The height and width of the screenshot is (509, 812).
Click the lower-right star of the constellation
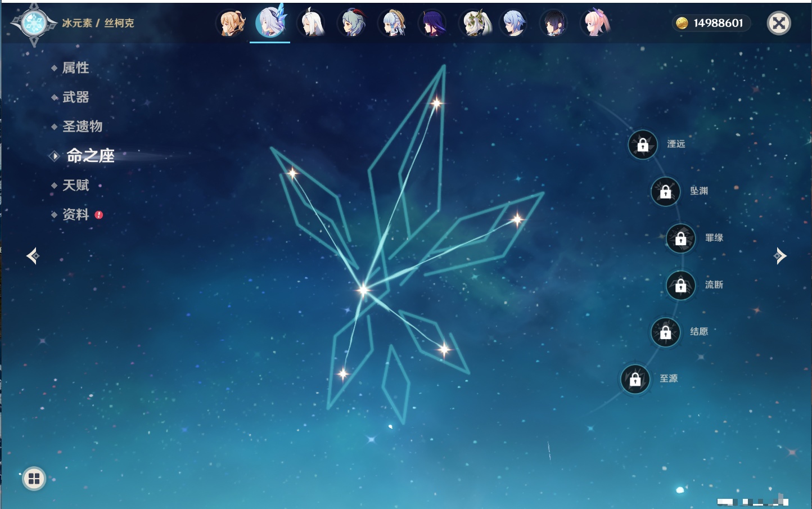click(444, 350)
